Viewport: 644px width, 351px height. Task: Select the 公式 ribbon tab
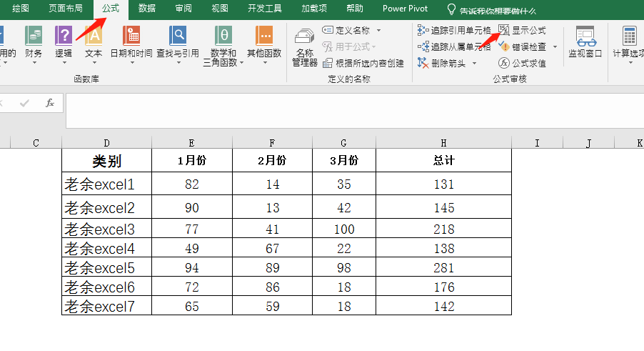click(111, 9)
